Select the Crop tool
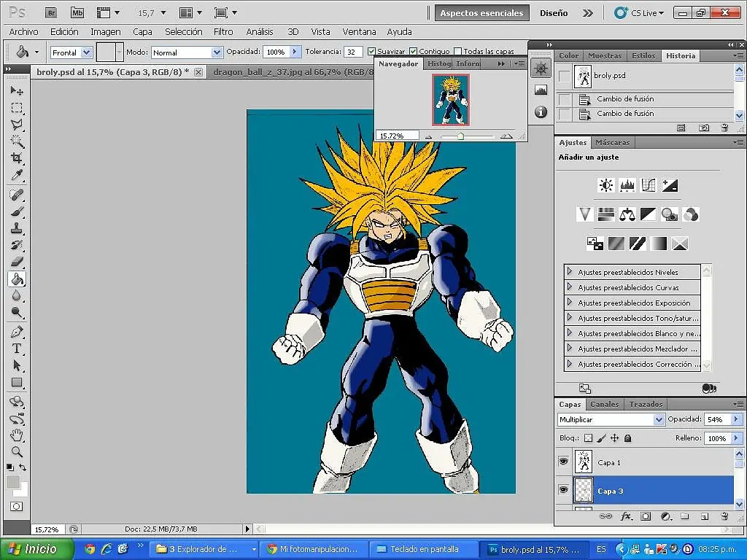This screenshot has height=560, width=747. 17,158
